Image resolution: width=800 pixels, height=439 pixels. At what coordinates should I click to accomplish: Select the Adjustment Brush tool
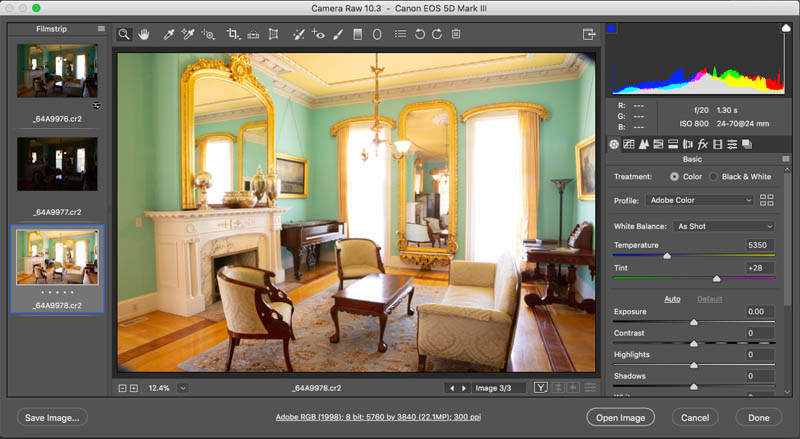pyautogui.click(x=338, y=34)
